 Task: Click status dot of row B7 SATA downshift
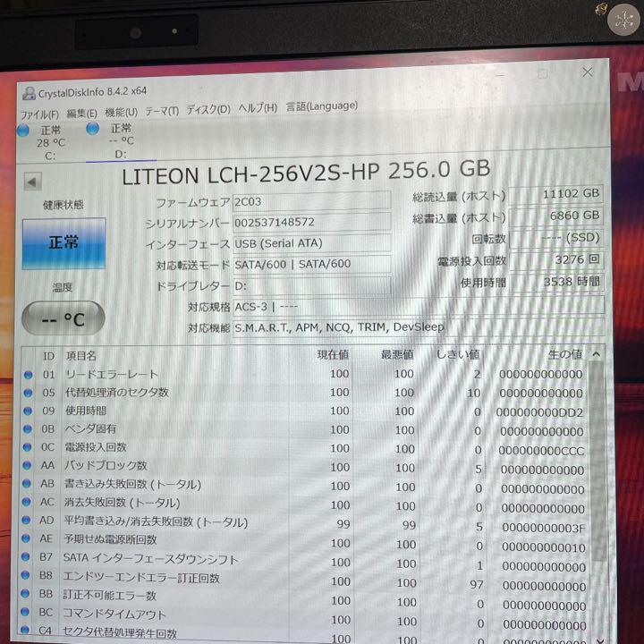click(x=25, y=556)
